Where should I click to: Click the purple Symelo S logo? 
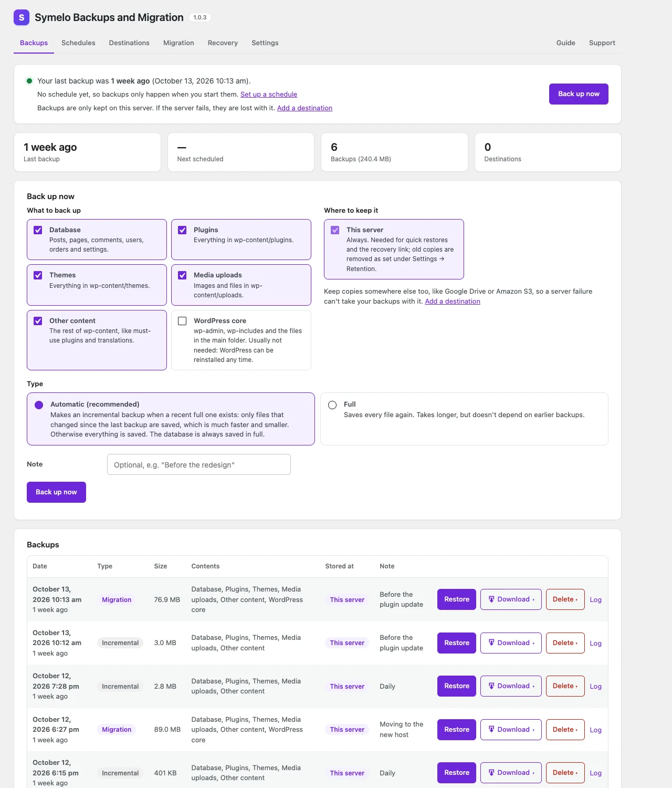[x=22, y=17]
